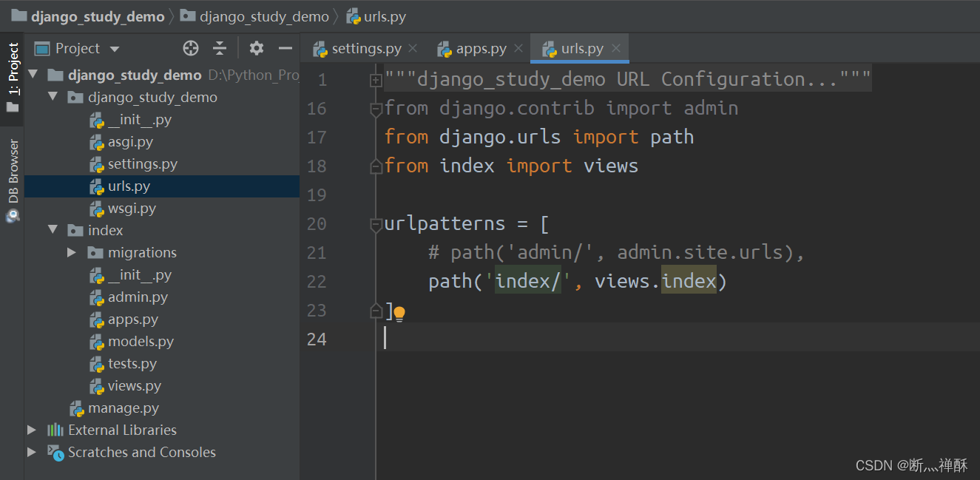Click the urls.py tab file icon
This screenshot has height=480, width=980.
pyautogui.click(x=550, y=50)
